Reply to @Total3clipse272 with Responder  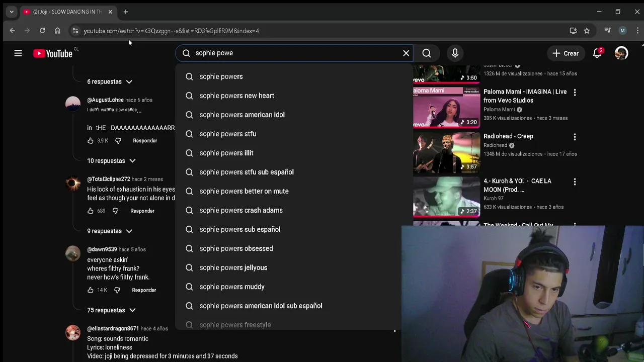pos(142,211)
